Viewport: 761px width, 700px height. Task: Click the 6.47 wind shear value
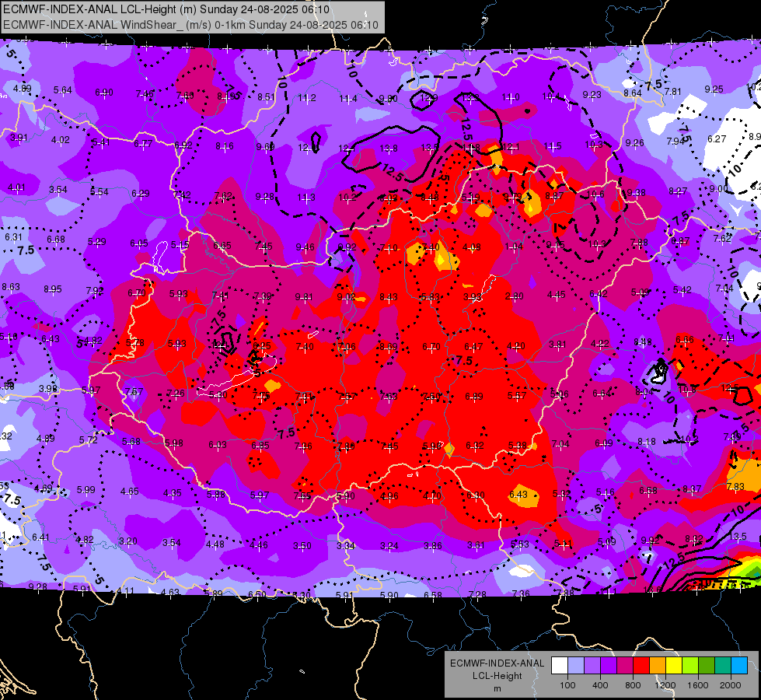click(473, 346)
